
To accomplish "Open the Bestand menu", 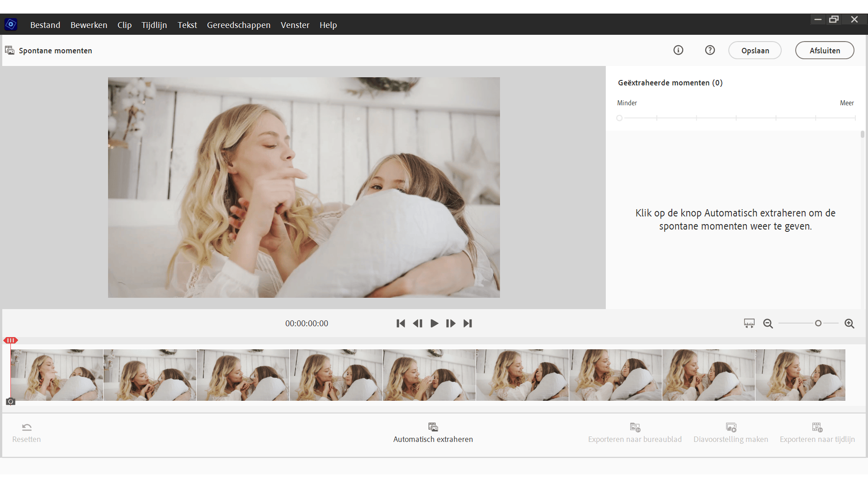I will click(45, 25).
